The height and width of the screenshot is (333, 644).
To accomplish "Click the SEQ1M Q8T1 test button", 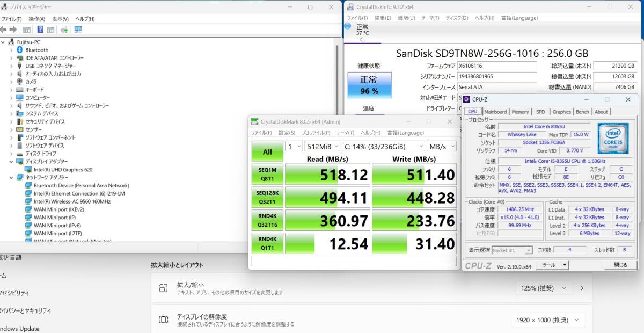I will (x=267, y=175).
